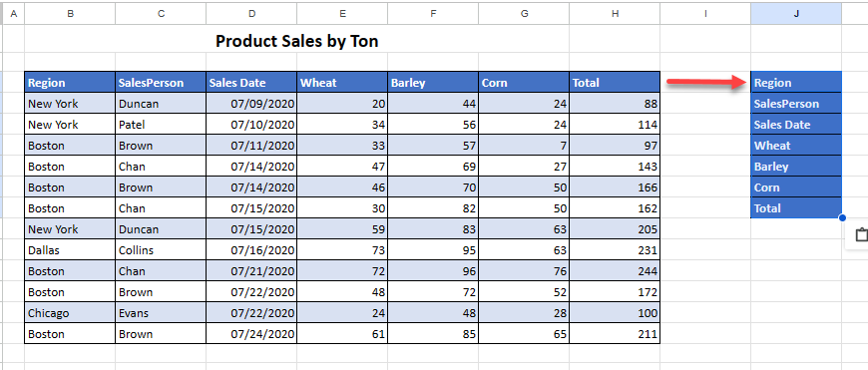868x370 pixels.
Task: Click the total value 244
Action: tap(615, 271)
